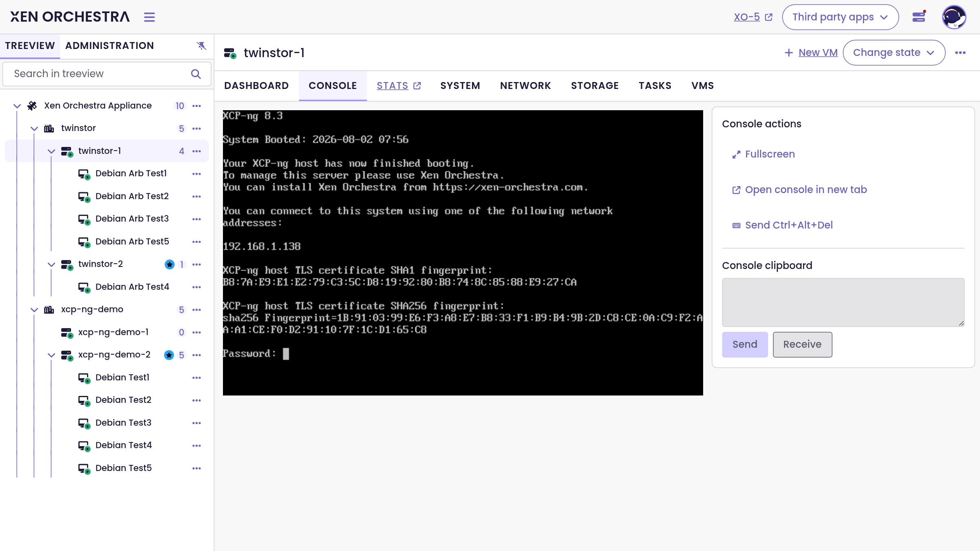Image resolution: width=980 pixels, height=551 pixels.
Task: Open the System tab
Action: tap(460, 86)
